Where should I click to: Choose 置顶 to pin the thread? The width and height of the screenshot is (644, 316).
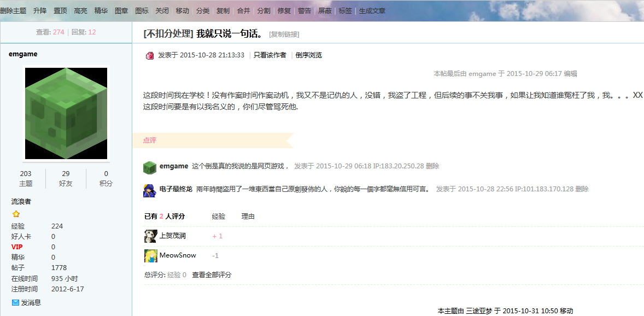[60, 11]
